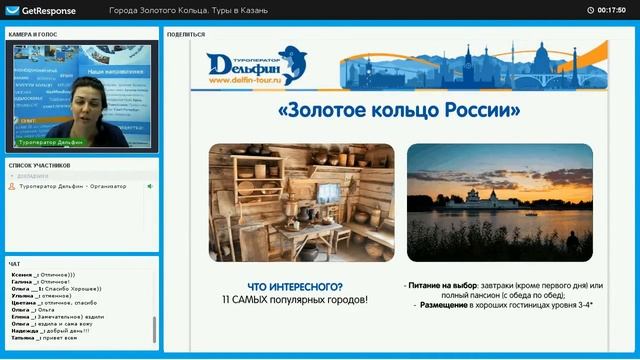
Task: Click Надежда's chat message добрый день!!!
Action: click(x=50, y=331)
